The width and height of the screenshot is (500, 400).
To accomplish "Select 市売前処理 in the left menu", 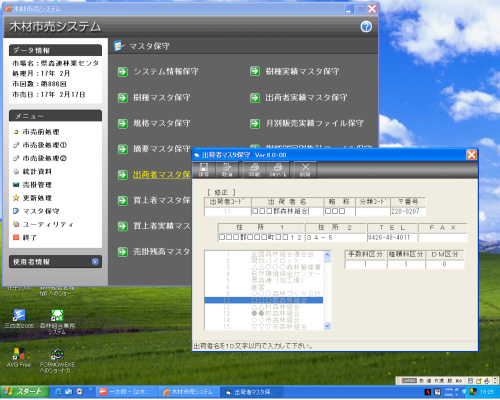I will (x=41, y=132).
